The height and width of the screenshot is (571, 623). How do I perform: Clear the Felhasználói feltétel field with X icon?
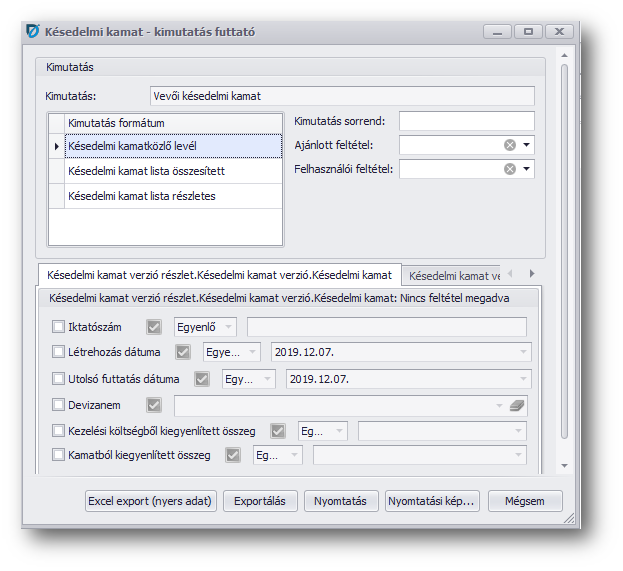510,170
